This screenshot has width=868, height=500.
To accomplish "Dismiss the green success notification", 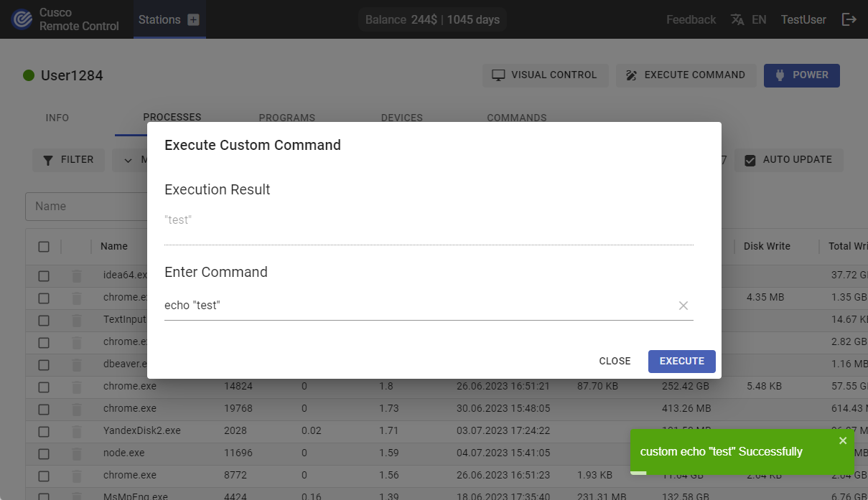I will [x=843, y=440].
